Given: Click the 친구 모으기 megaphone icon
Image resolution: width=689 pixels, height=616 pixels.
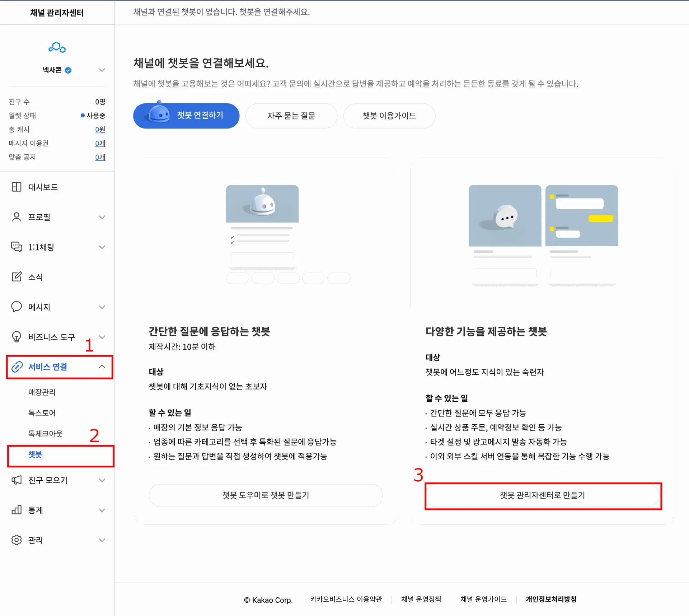Looking at the screenshot, I should click(x=17, y=480).
